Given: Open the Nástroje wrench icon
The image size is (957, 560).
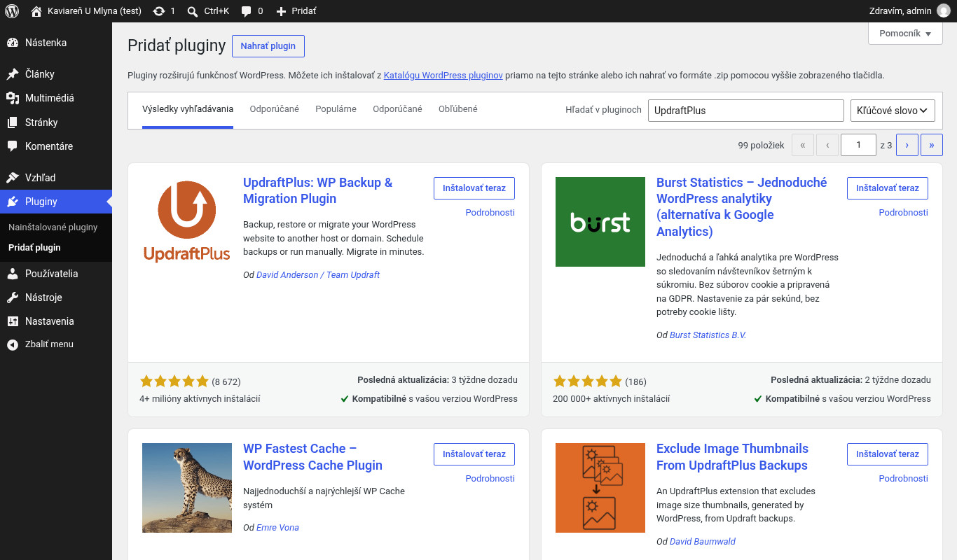Looking at the screenshot, I should point(13,297).
